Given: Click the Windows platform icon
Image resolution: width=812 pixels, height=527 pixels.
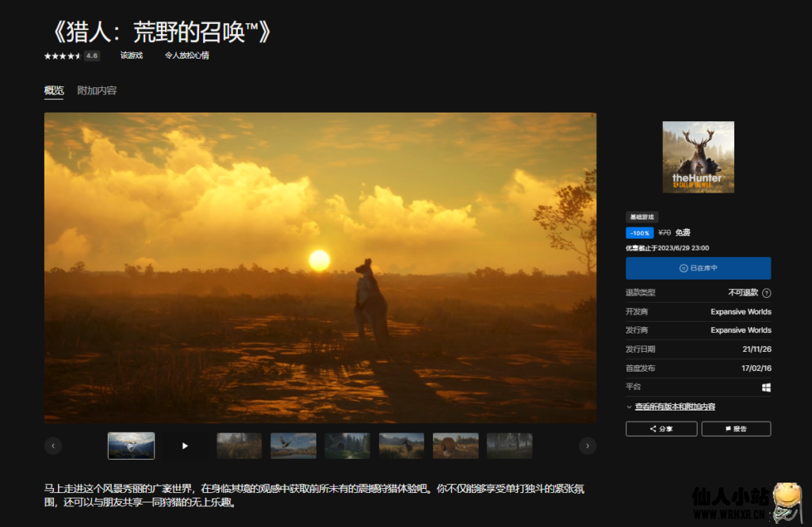Looking at the screenshot, I should coord(767,388).
